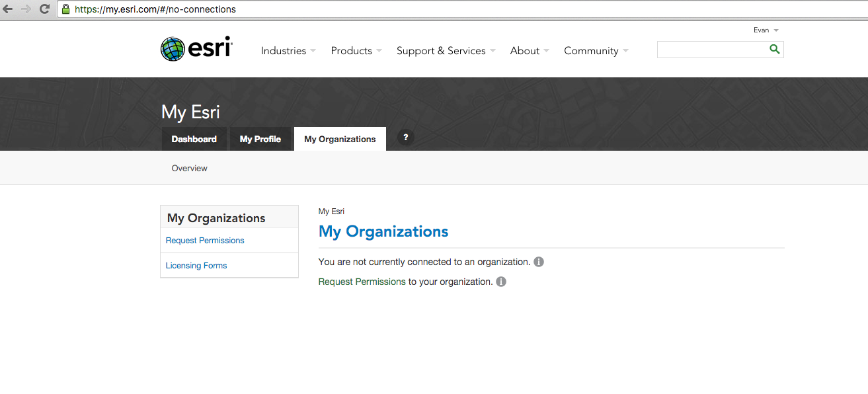
Task: Switch to the My Profile tab
Action: 260,139
